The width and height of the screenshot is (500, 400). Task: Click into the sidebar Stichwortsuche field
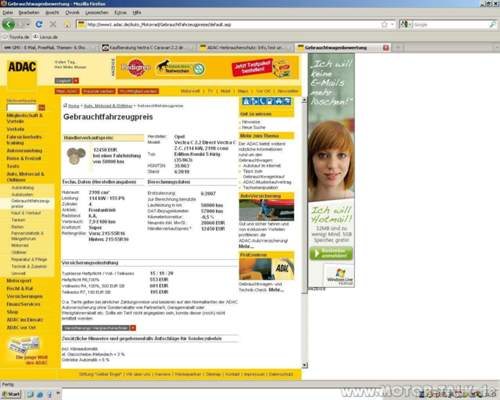(22, 108)
